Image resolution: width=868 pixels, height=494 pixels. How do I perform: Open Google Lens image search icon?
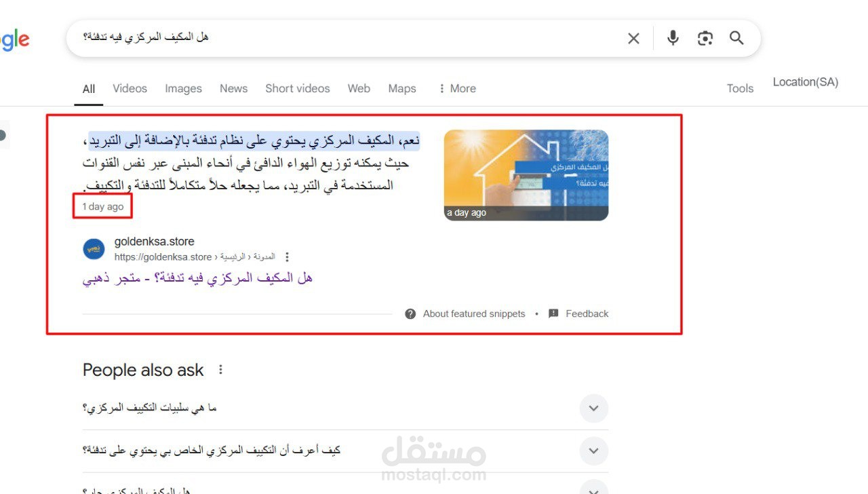705,39
